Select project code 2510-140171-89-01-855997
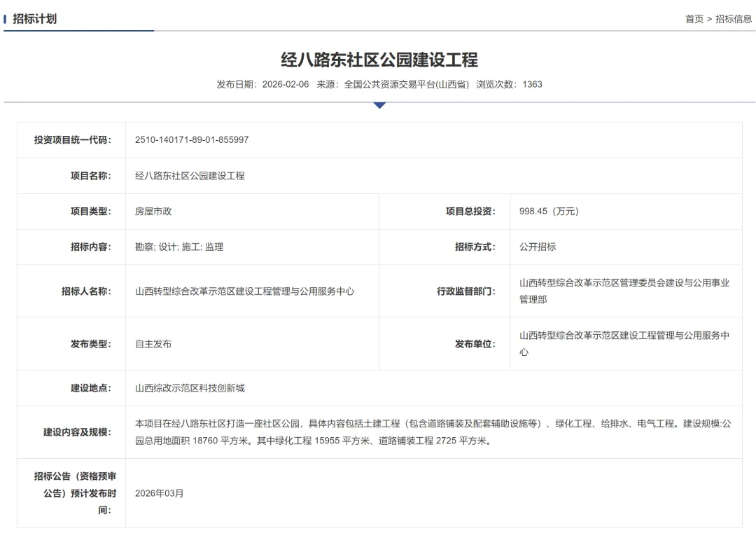756x538 pixels. [x=192, y=140]
